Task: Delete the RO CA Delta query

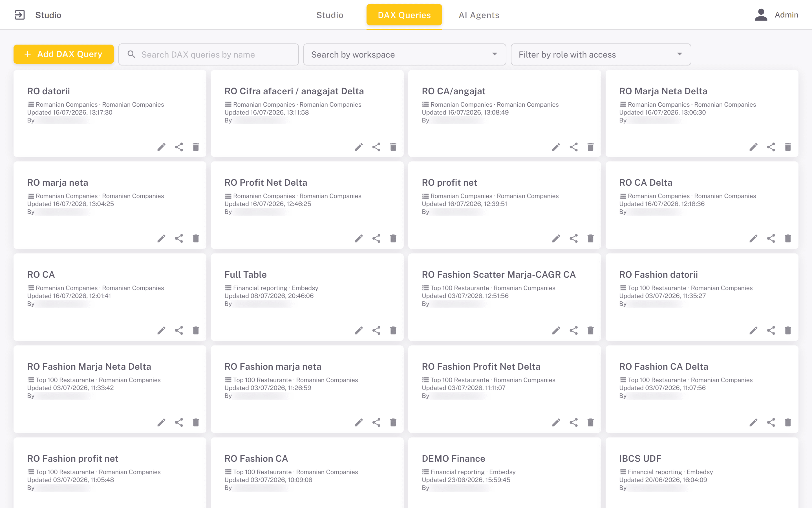Action: click(x=788, y=238)
